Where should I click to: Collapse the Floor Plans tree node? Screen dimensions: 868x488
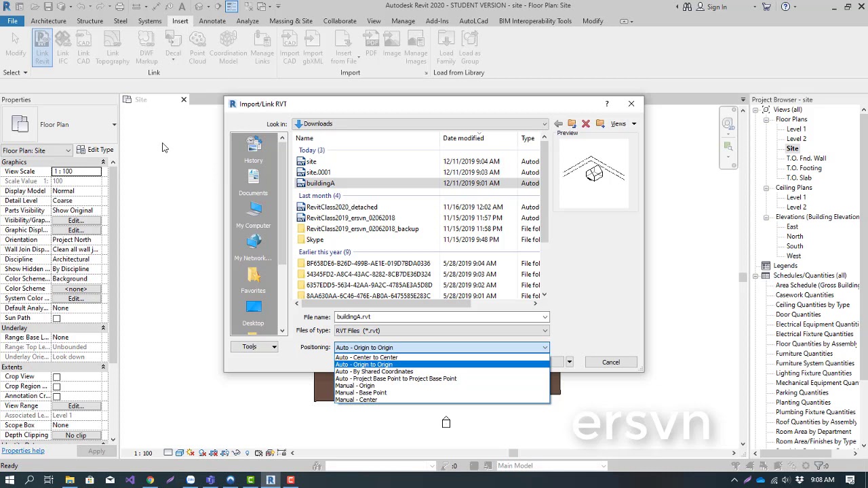pos(766,119)
